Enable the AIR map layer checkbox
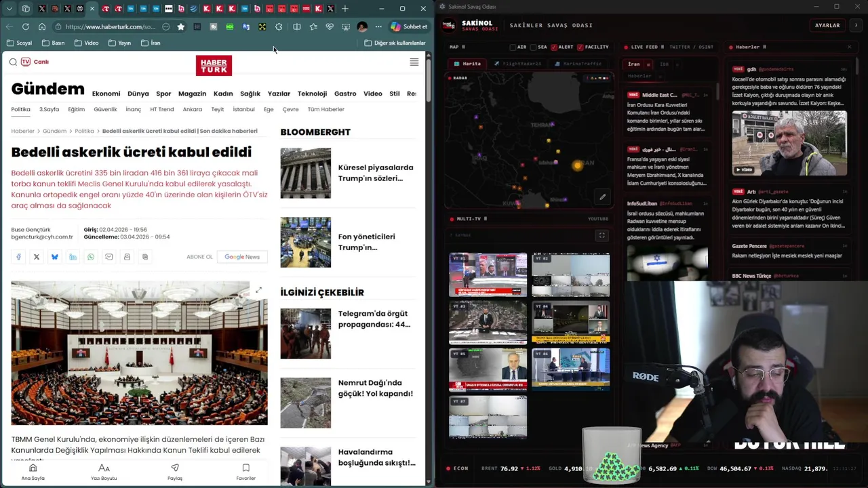This screenshot has height=488, width=868. pyautogui.click(x=513, y=47)
